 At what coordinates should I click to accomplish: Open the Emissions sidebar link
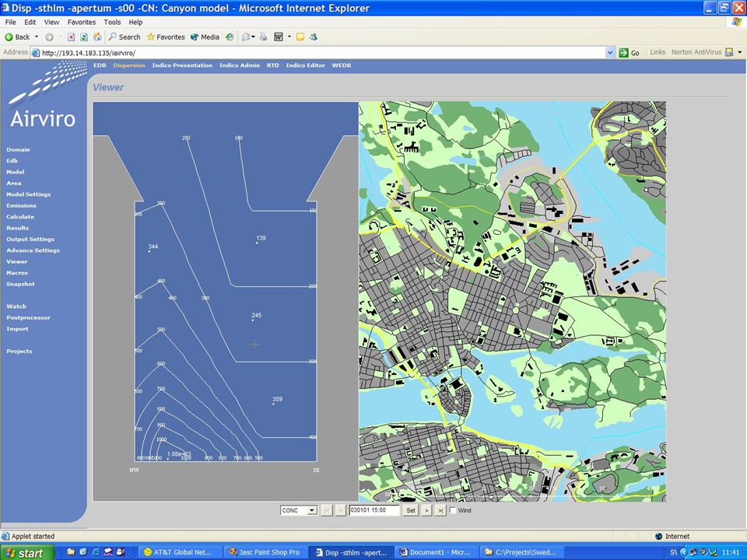[21, 205]
